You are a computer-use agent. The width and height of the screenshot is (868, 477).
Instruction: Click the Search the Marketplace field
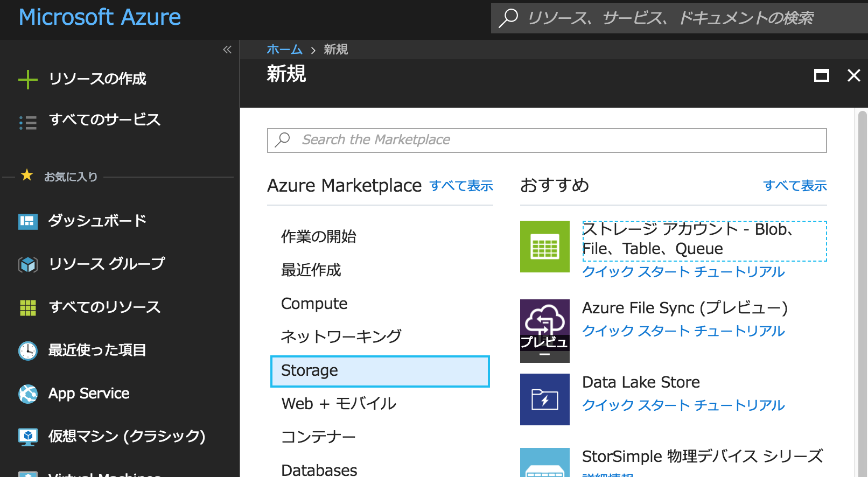pos(547,141)
